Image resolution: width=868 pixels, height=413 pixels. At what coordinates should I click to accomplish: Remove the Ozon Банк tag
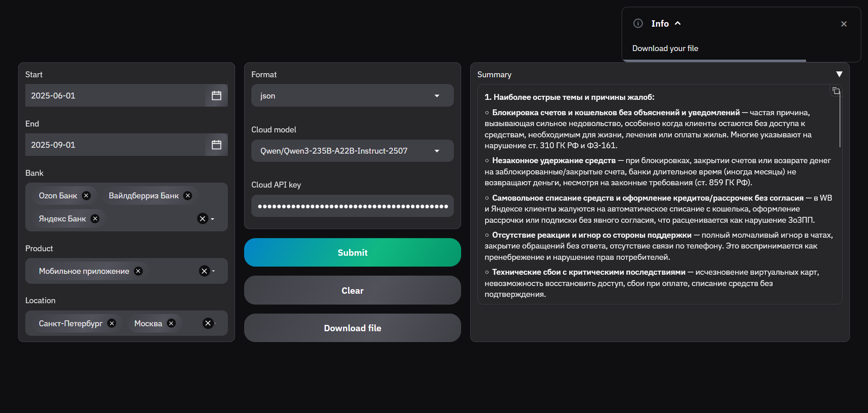tap(86, 196)
